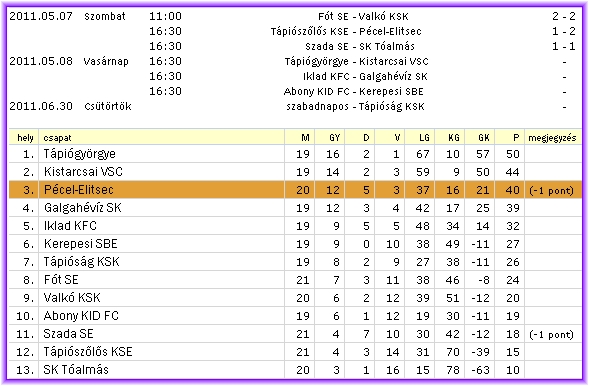The image size is (589, 386).
Task: Click the 2 - 2 match result
Action: click(x=563, y=16)
